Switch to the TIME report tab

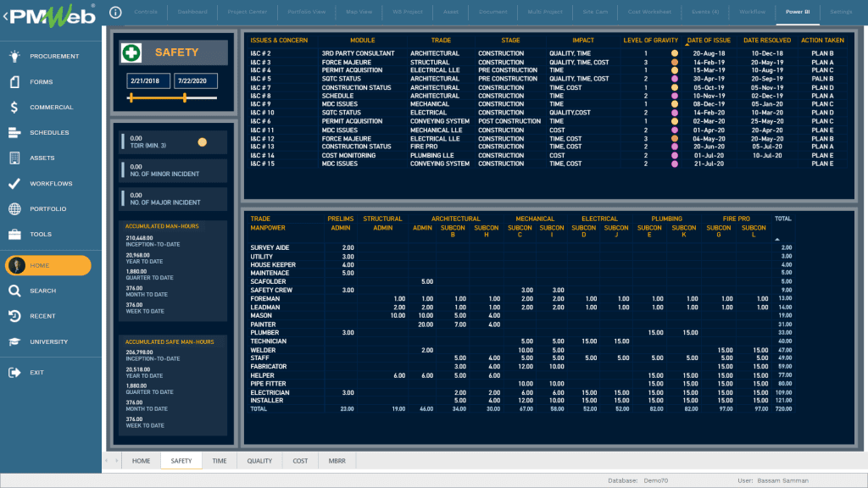(220, 461)
